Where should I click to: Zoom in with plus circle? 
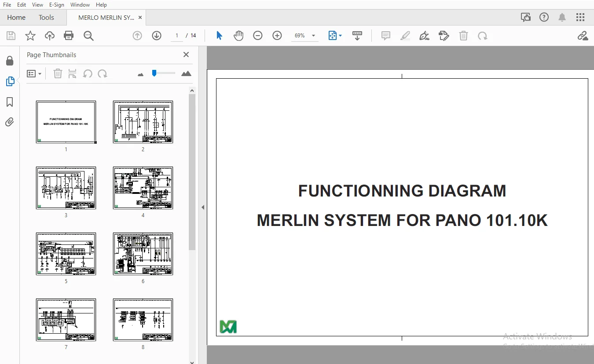pos(277,36)
